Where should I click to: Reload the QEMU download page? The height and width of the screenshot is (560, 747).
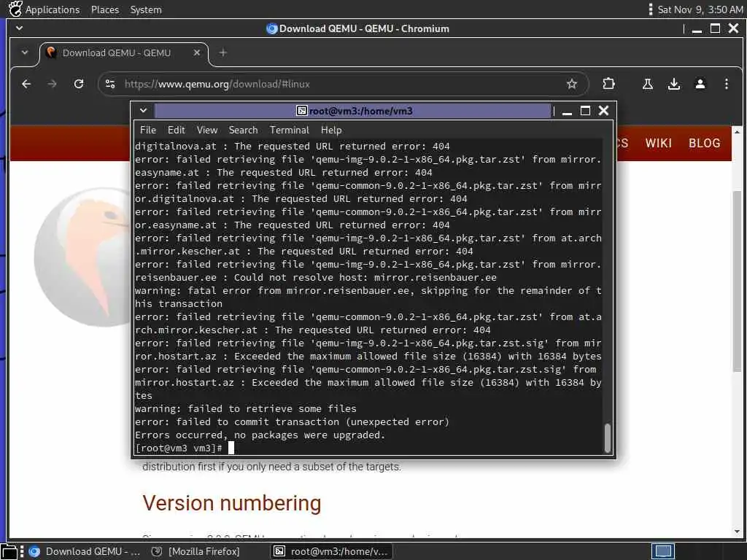pyautogui.click(x=79, y=84)
